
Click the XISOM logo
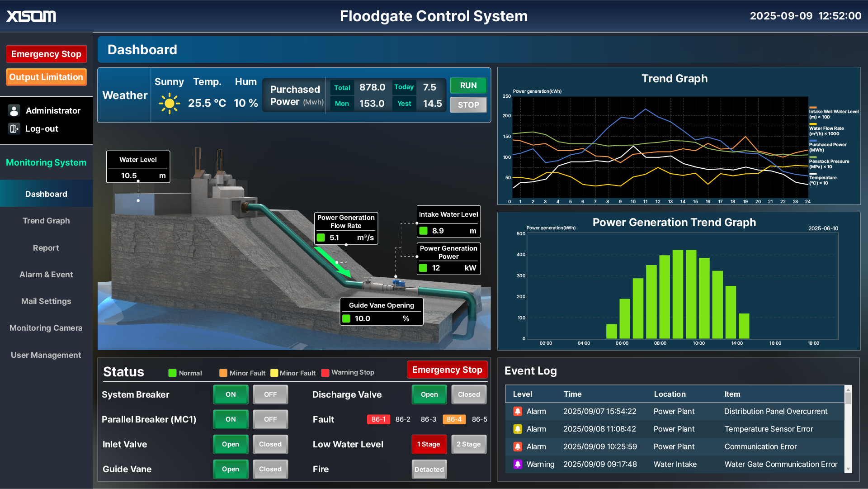coord(31,16)
